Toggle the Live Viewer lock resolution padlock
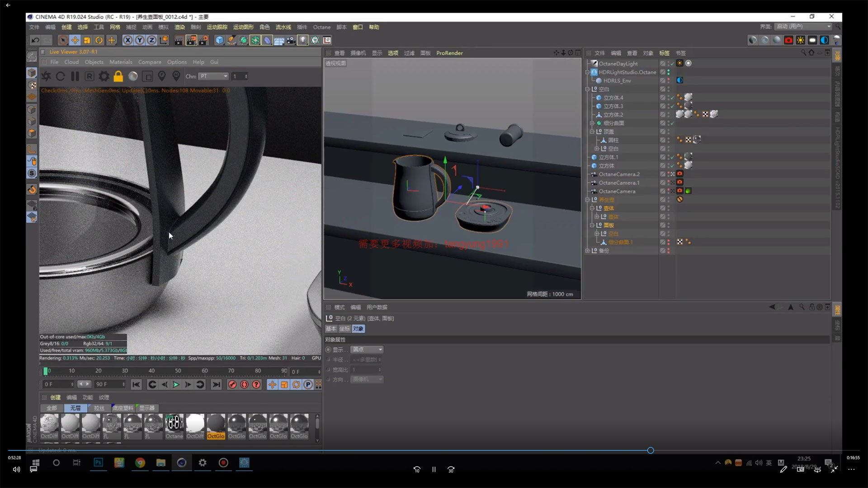Viewport: 868px width, 488px height. [x=118, y=76]
